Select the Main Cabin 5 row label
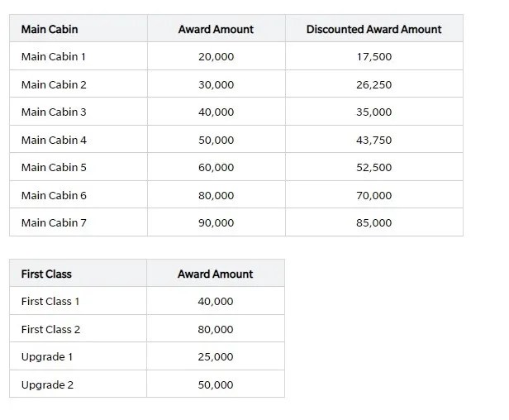The height and width of the screenshot is (420, 509). (54, 167)
